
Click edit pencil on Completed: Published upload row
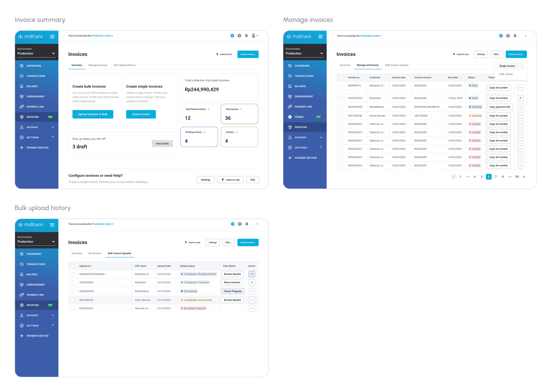[252, 282]
